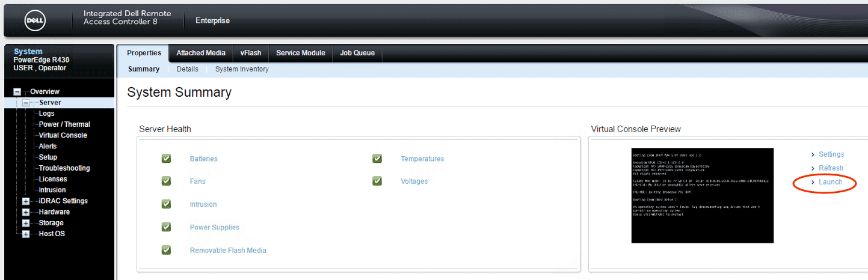868x280 pixels.
Task: Select Power / Thermal in sidebar tree
Action: (64, 124)
